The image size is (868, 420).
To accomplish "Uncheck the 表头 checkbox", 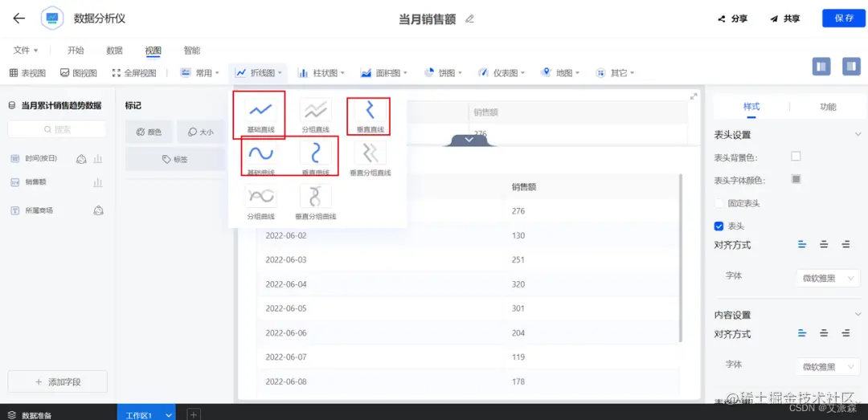I will [719, 226].
